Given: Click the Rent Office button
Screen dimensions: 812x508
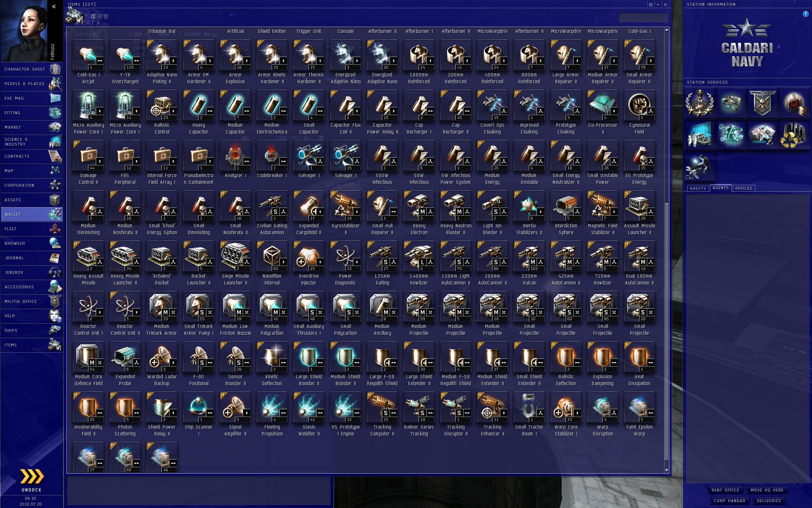Looking at the screenshot, I should [725, 490].
